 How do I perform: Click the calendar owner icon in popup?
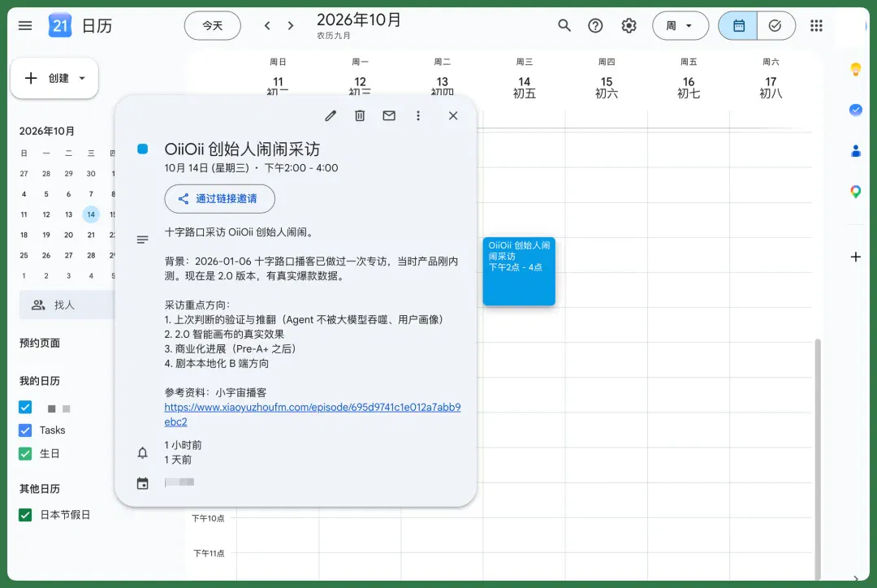[x=143, y=483]
